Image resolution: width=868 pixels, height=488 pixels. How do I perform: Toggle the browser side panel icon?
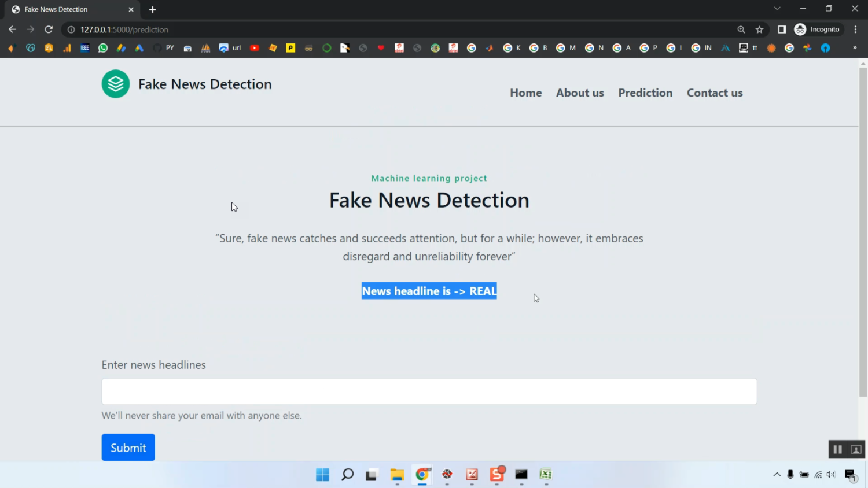[x=782, y=29]
